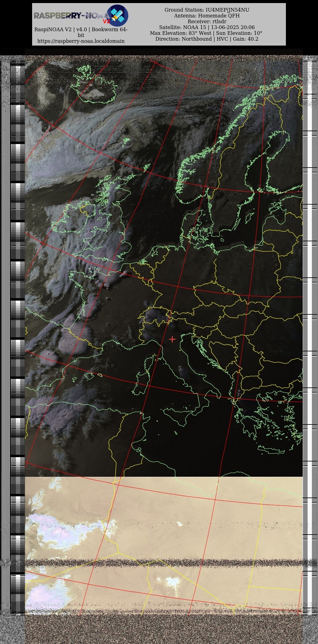Click the URL 'https://raspberry-noaa.localdomain'
This screenshot has height=644, width=318.
81,41
